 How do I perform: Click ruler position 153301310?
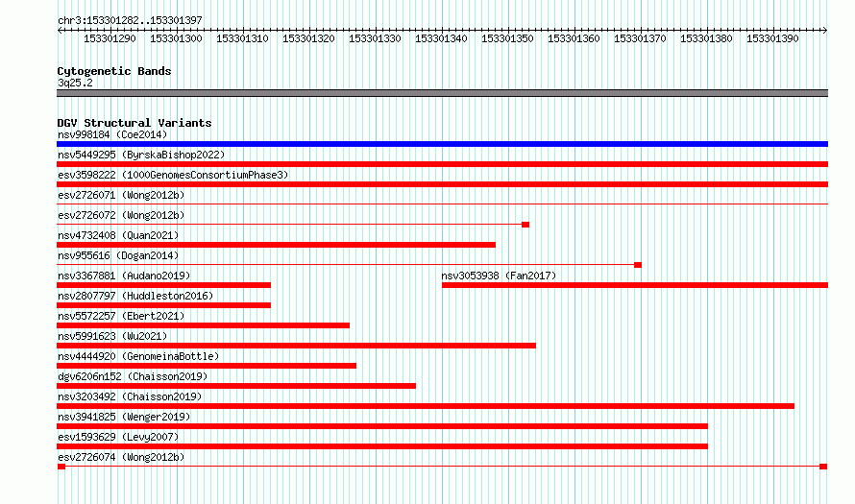243,38
